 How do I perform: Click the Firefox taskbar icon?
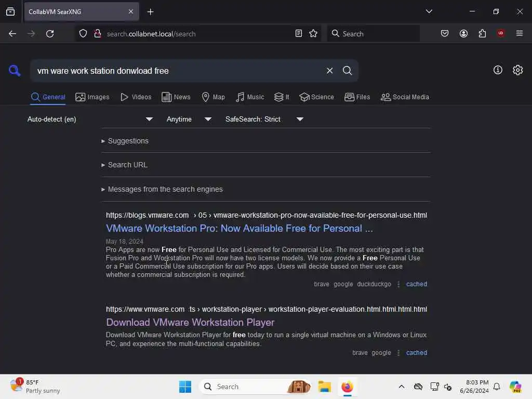point(347,387)
